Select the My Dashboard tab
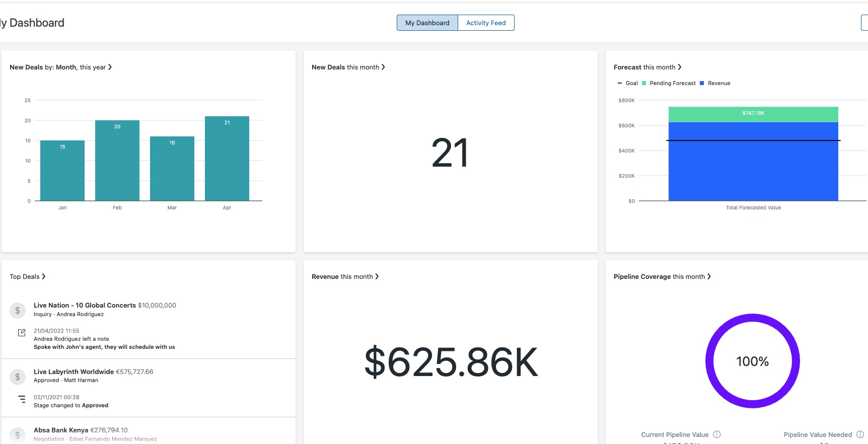Screen dimensions: 868x444 427,23
